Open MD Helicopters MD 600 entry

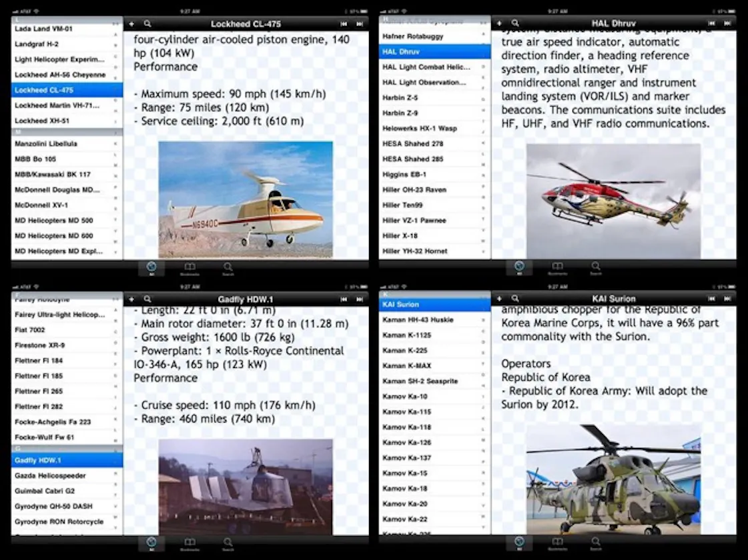click(67, 235)
